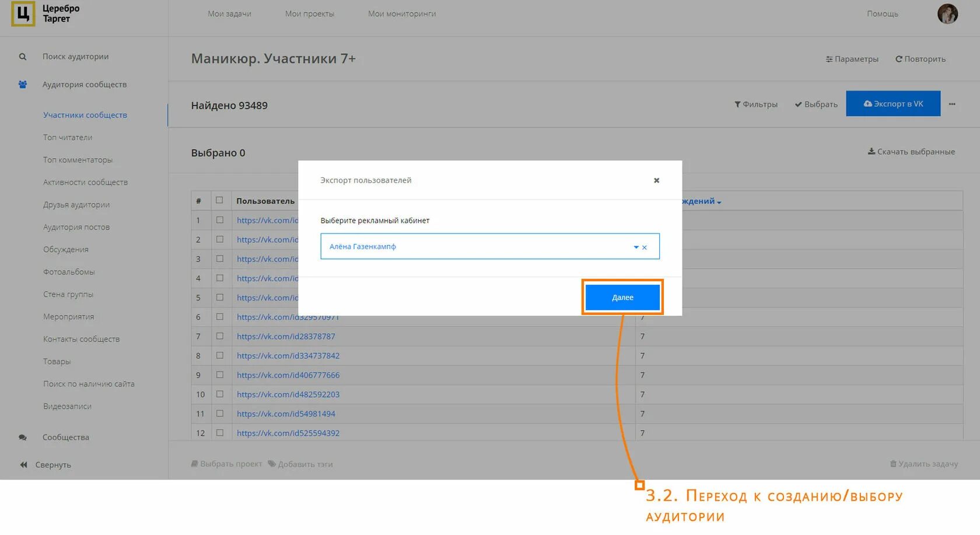Open the three-dots more options menu
980x535 pixels.
(x=952, y=104)
